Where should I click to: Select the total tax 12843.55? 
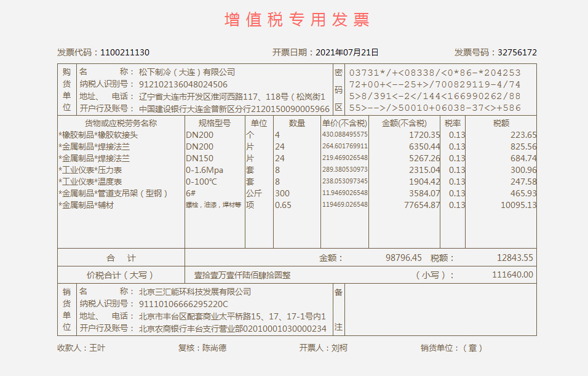click(x=515, y=258)
